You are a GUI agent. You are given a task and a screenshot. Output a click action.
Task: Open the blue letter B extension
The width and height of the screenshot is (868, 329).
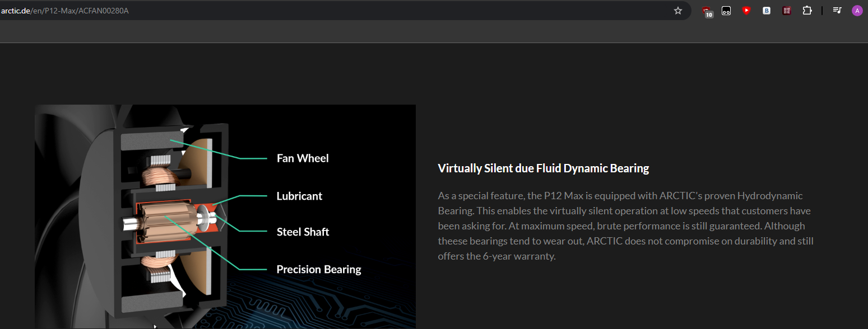pos(766,11)
